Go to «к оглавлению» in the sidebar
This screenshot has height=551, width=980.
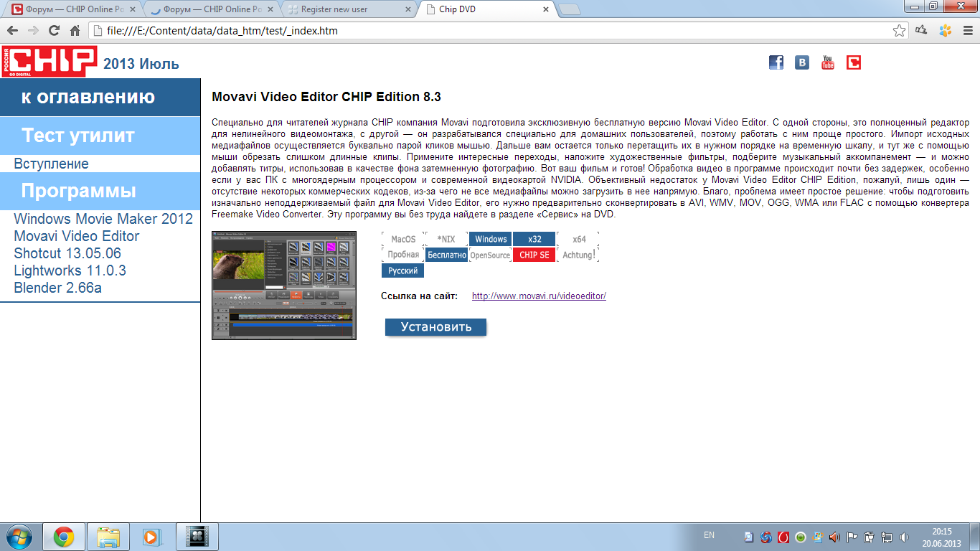click(100, 97)
